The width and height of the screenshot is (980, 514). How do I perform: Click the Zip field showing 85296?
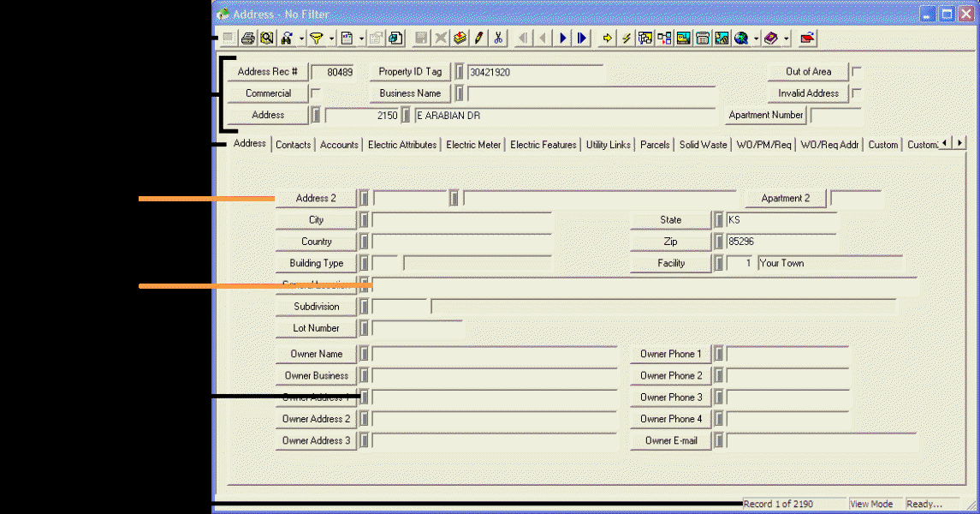pos(781,242)
